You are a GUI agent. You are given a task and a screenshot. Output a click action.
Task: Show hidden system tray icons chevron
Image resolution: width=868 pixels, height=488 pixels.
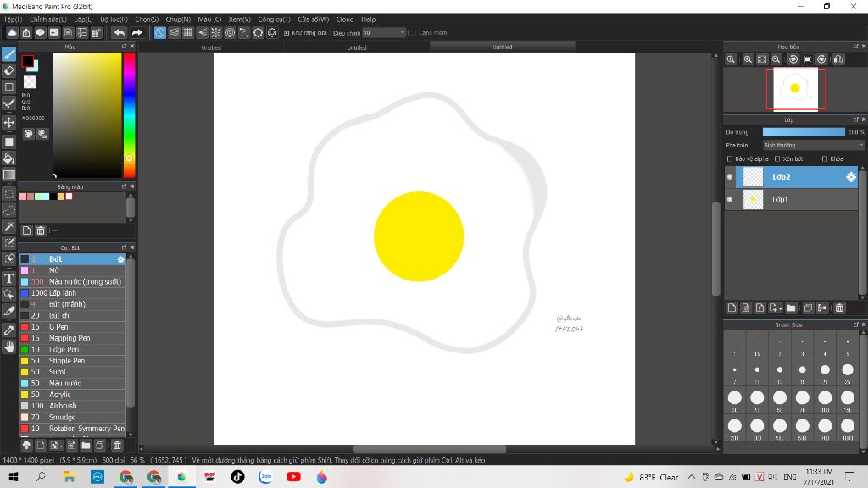pos(692,477)
